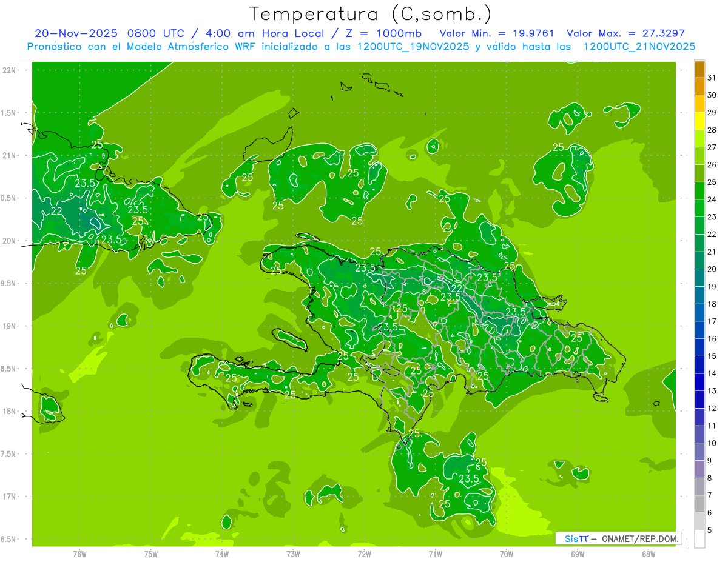Click the 75W longitude axis label

coord(151,554)
